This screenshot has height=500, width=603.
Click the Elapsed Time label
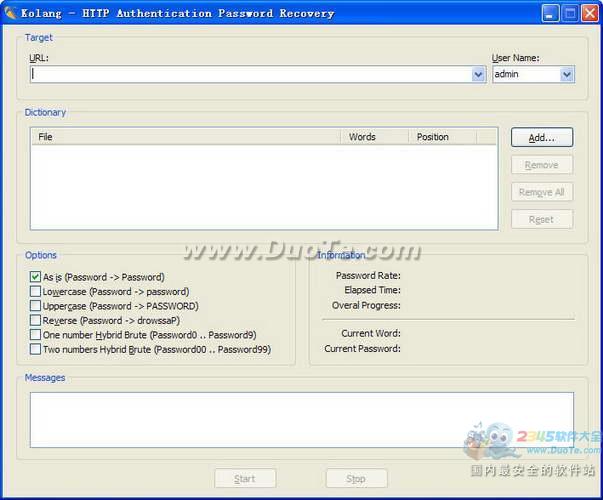click(x=372, y=290)
